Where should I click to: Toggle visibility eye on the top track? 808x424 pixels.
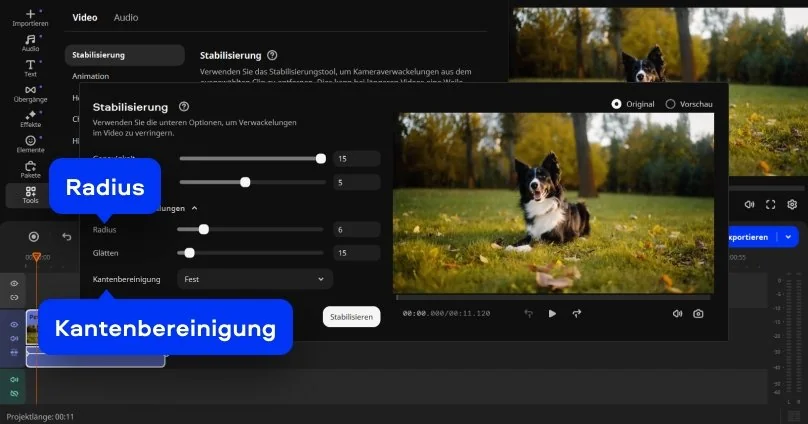coord(14,284)
